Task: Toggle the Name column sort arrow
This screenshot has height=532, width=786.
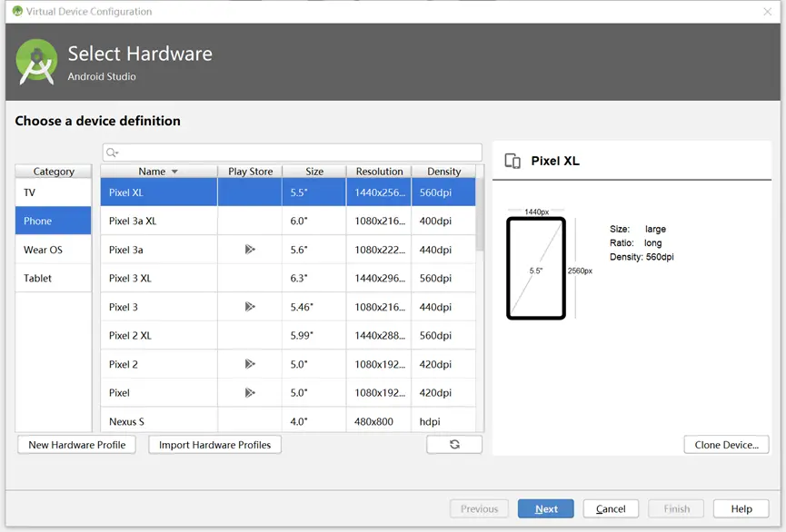Action: pos(174,172)
